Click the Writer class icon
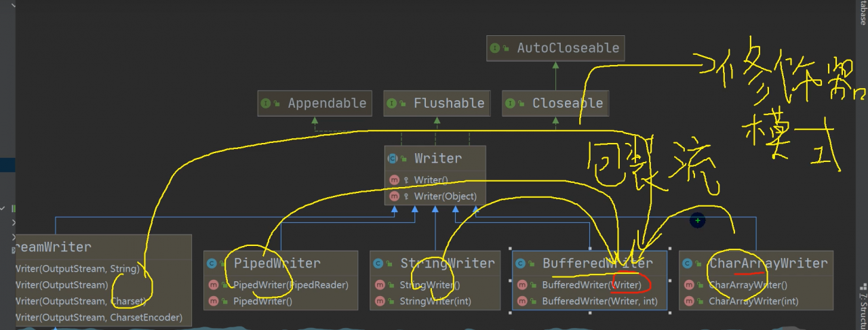Screen dimensions: 868x330 393,159
